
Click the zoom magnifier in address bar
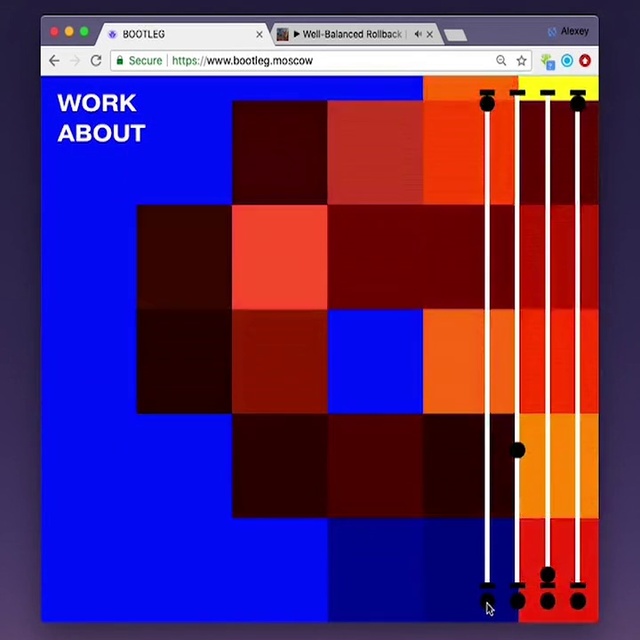(x=501, y=61)
